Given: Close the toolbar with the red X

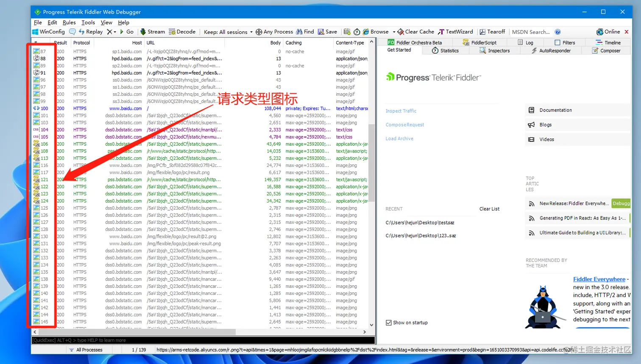Looking at the screenshot, I should pos(626,32).
